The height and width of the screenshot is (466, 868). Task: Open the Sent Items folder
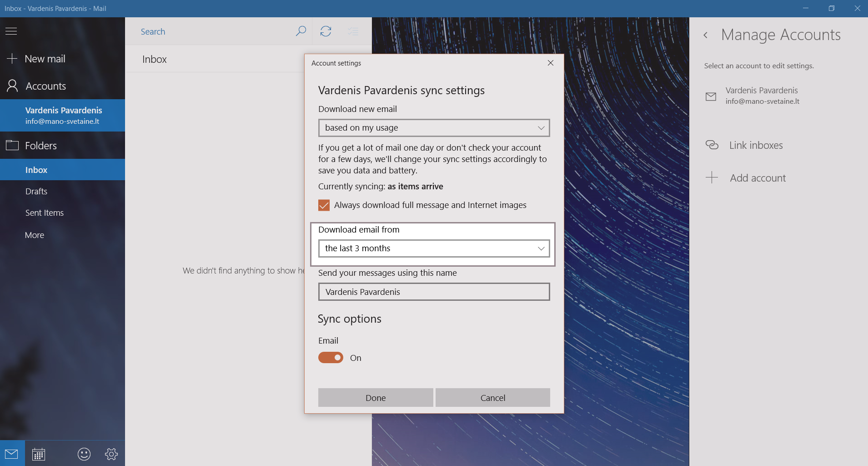pyautogui.click(x=45, y=213)
